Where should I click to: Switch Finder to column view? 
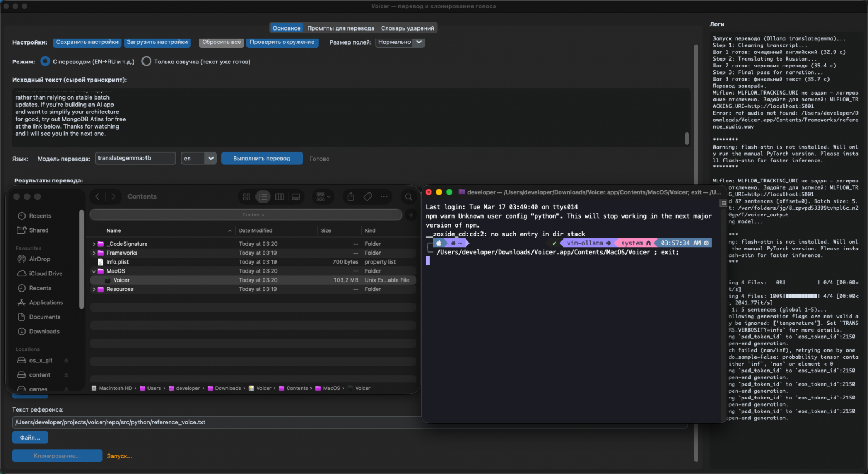coord(280,197)
